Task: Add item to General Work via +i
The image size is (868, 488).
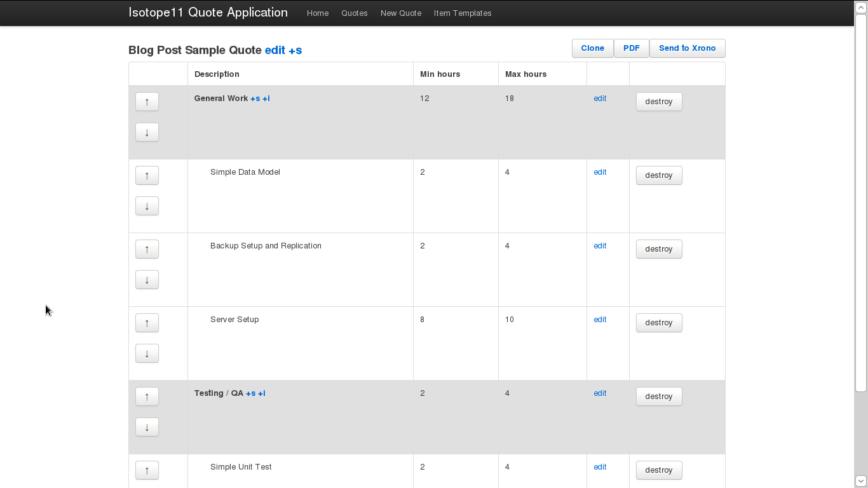Action: [266, 98]
